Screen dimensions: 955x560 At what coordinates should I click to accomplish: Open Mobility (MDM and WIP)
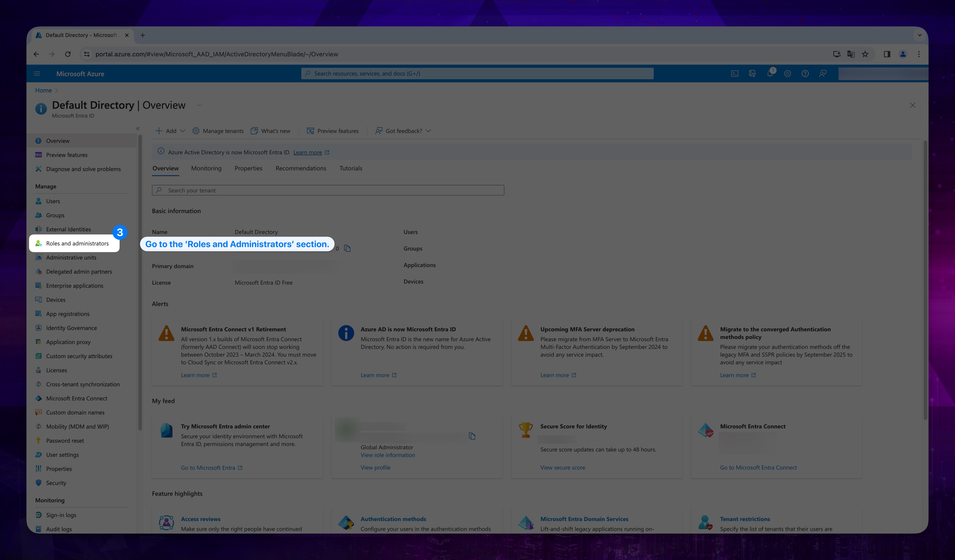[x=77, y=426]
